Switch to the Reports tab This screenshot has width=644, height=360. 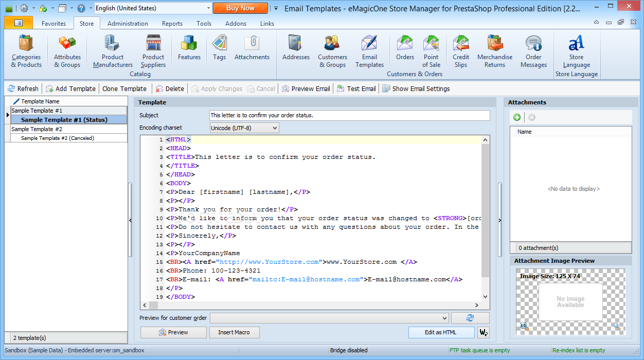click(172, 23)
